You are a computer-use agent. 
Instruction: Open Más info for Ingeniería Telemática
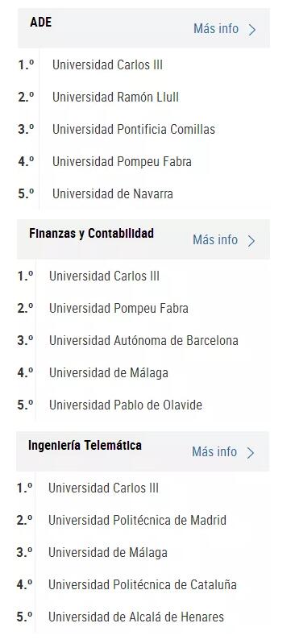(x=214, y=452)
